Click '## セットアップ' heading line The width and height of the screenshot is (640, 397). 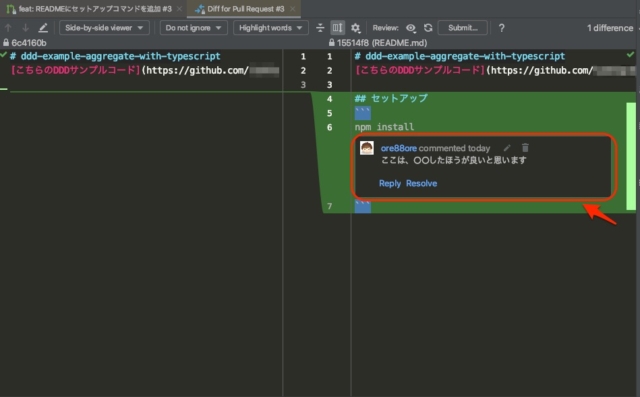click(391, 98)
